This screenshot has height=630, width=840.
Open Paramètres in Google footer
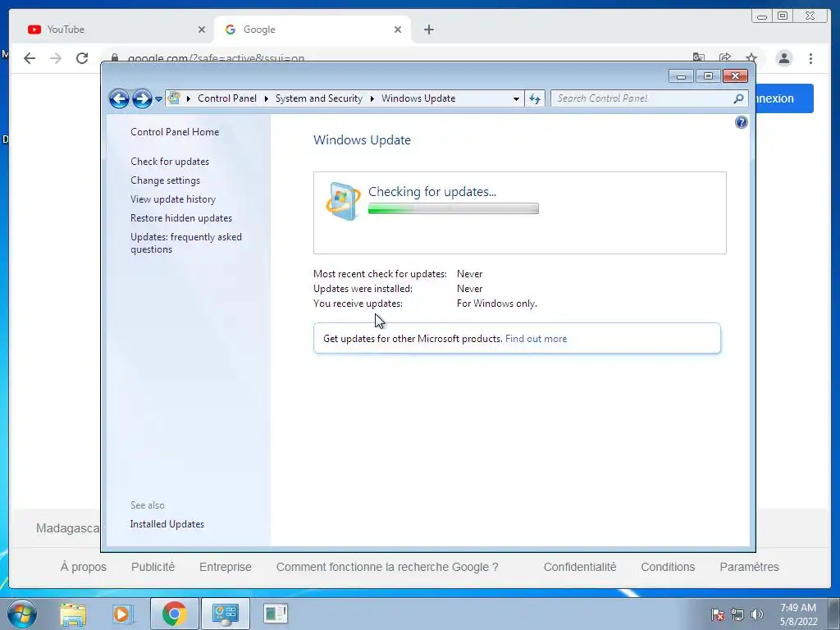[749, 567]
